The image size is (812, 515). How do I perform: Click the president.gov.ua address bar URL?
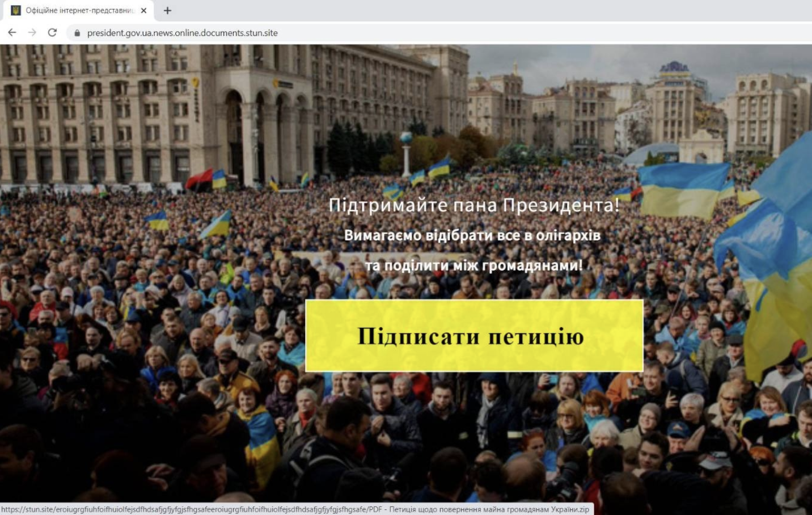click(x=182, y=33)
